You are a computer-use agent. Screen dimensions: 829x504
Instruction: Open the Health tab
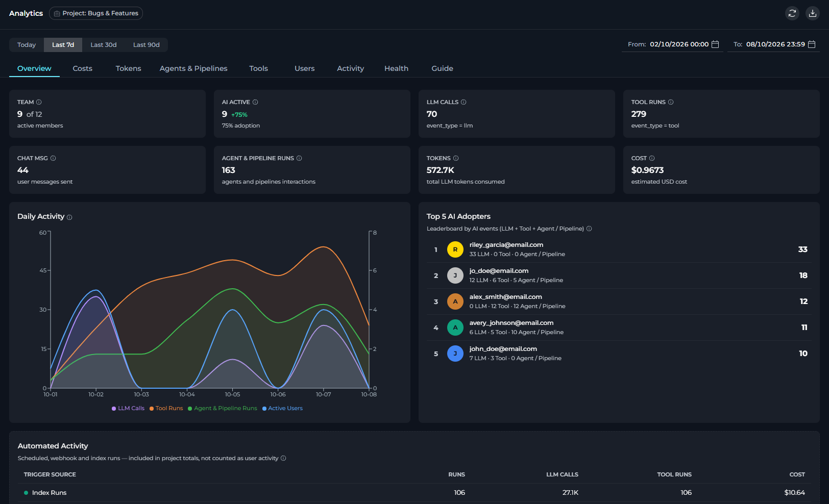(397, 68)
